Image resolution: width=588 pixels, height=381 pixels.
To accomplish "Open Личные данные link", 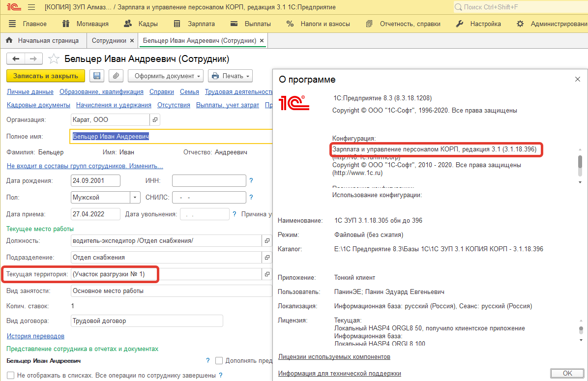I will click(30, 91).
